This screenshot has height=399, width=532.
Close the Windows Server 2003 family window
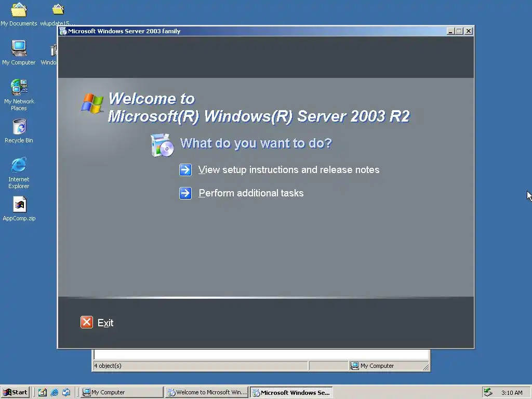tap(469, 31)
